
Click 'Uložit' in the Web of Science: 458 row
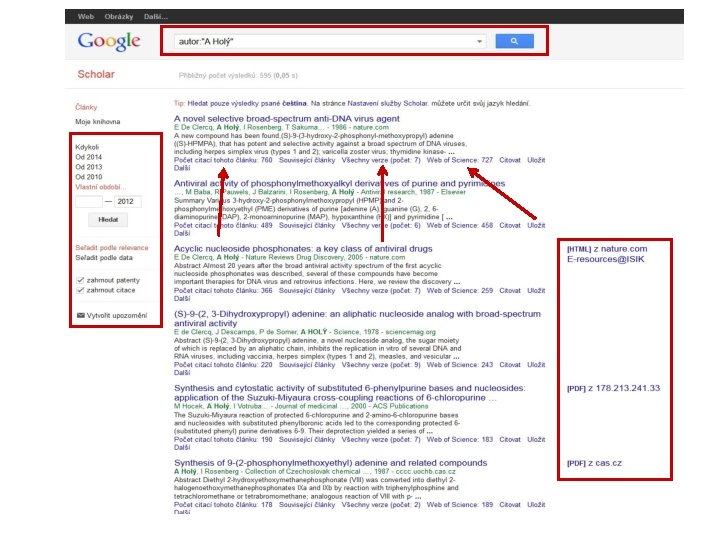536,225
